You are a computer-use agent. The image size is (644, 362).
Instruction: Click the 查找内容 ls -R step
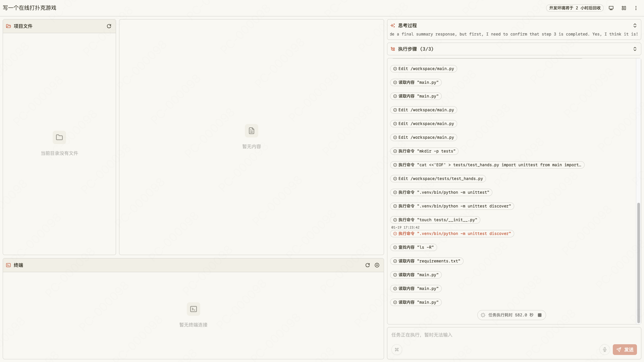(413, 247)
